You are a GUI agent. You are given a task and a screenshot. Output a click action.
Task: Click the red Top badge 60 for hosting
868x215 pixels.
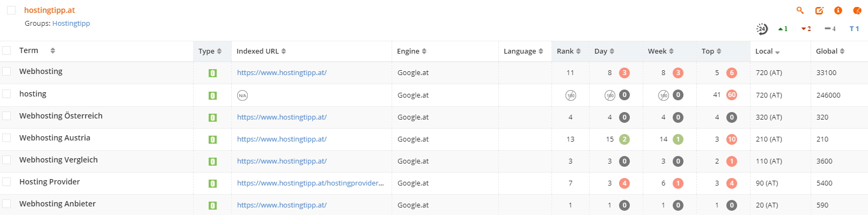click(x=732, y=95)
